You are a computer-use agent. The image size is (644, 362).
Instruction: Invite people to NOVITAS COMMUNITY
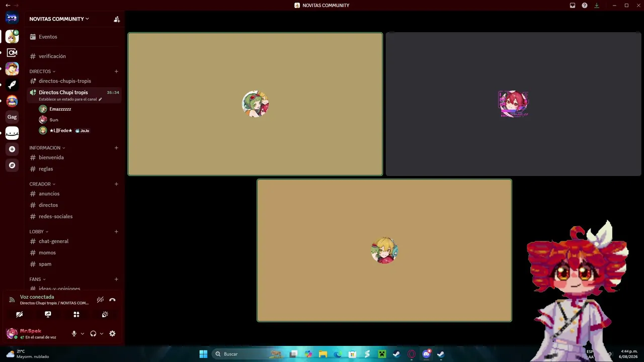(117, 19)
